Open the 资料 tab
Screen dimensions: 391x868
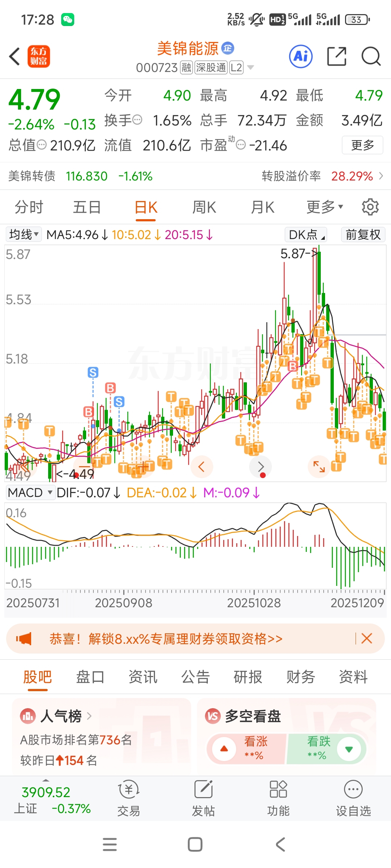(353, 677)
